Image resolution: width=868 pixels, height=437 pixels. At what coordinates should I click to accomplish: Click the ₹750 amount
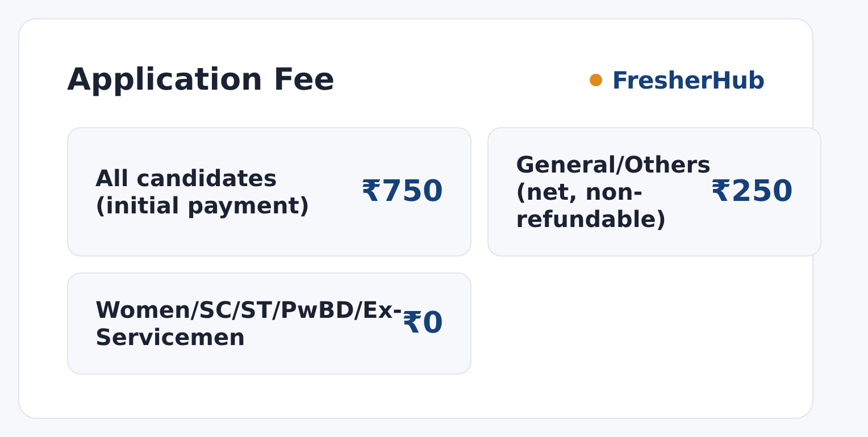pos(402,191)
